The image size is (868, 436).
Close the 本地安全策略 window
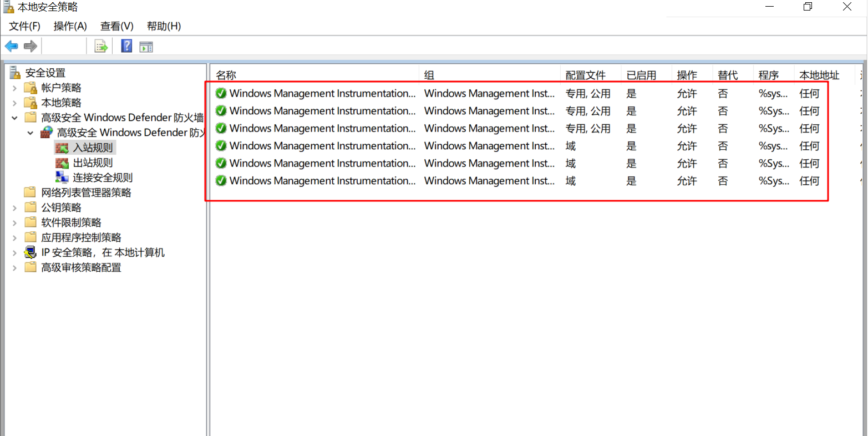click(847, 7)
